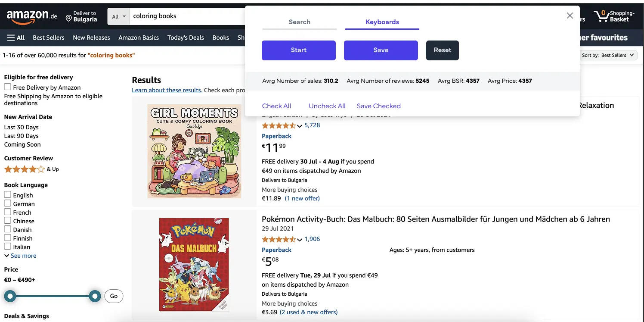The image size is (644, 322).
Task: Click the Amazon.de logo
Action: click(x=31, y=16)
